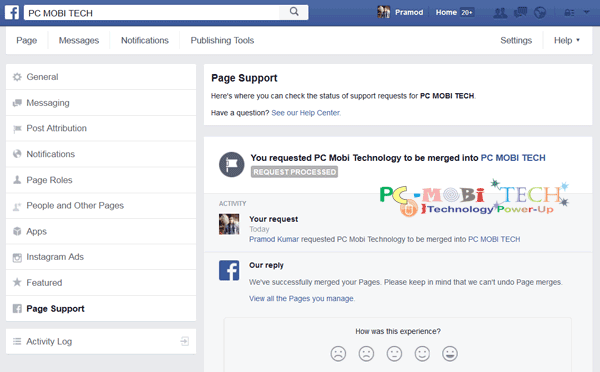The width and height of the screenshot is (600, 372).
Task: Click the Activity Log exit arrow icon
Action: 184,341
